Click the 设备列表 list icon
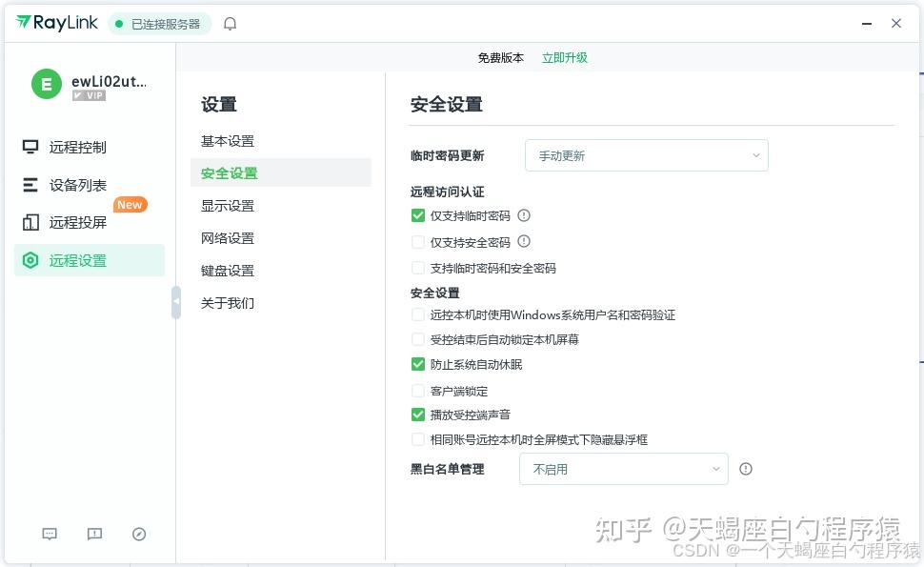The width and height of the screenshot is (924, 567). 30,185
